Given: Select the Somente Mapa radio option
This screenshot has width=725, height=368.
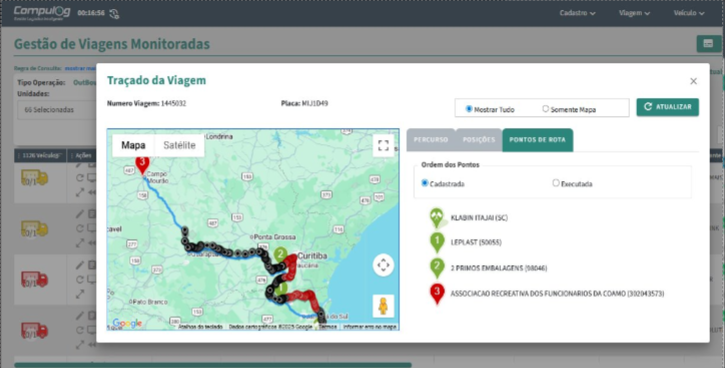Looking at the screenshot, I should 546,109.
